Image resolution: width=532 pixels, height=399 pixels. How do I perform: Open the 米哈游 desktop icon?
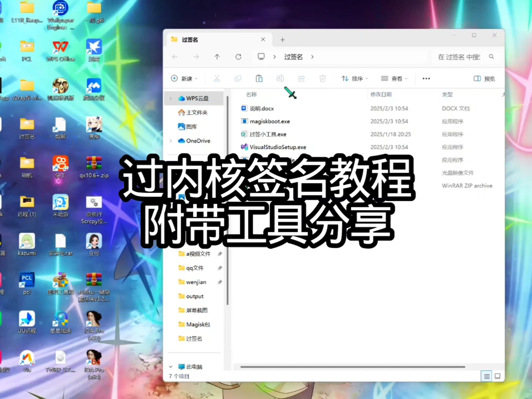(60, 206)
